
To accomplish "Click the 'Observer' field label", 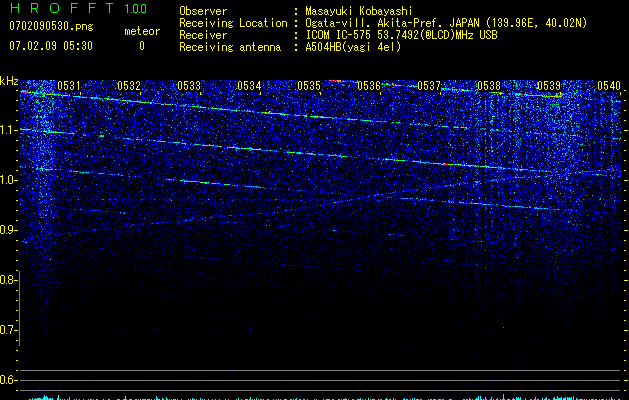I will click(203, 11).
